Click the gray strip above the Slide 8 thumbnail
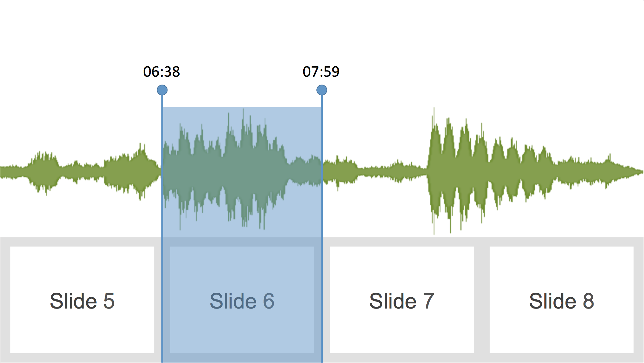 (x=562, y=242)
